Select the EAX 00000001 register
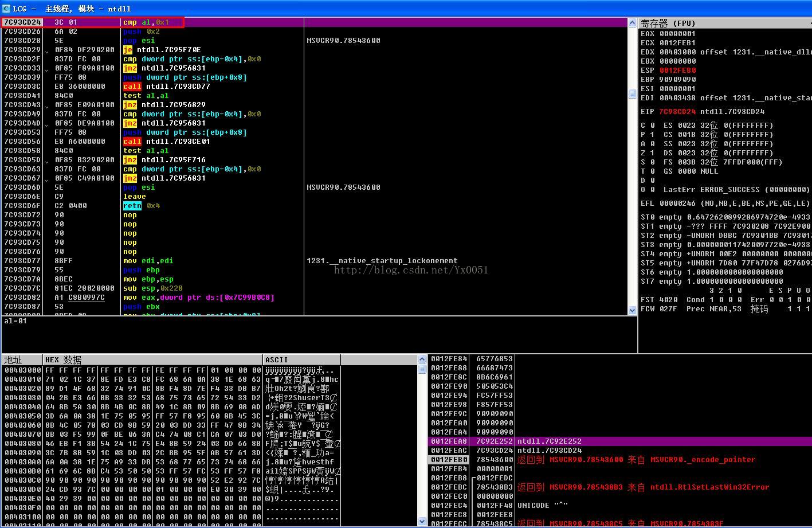 668,34
